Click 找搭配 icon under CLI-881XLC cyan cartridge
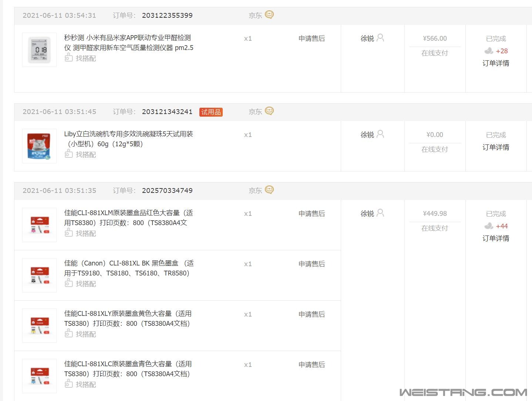Screen dimensions: 532x401 click(68, 384)
